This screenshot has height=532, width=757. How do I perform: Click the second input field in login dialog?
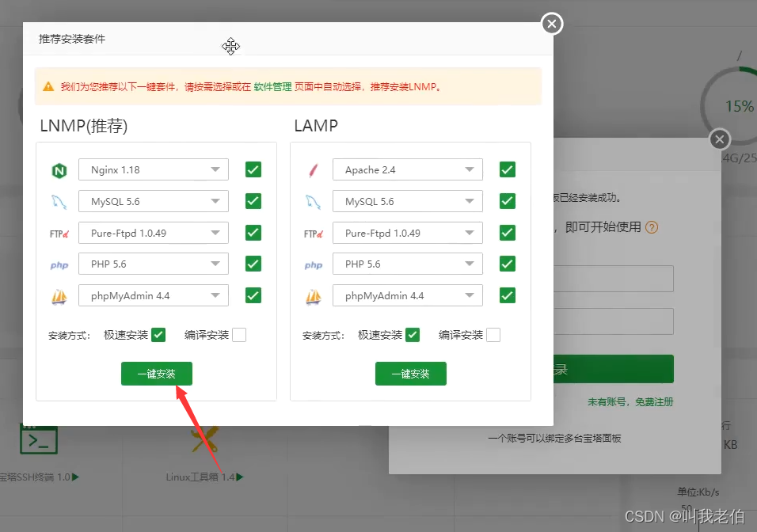click(613, 321)
